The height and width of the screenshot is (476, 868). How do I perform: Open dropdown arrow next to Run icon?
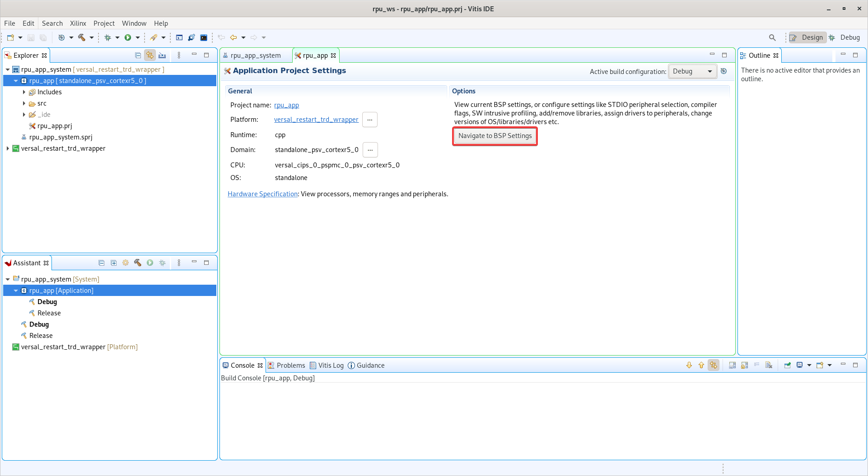click(138, 37)
